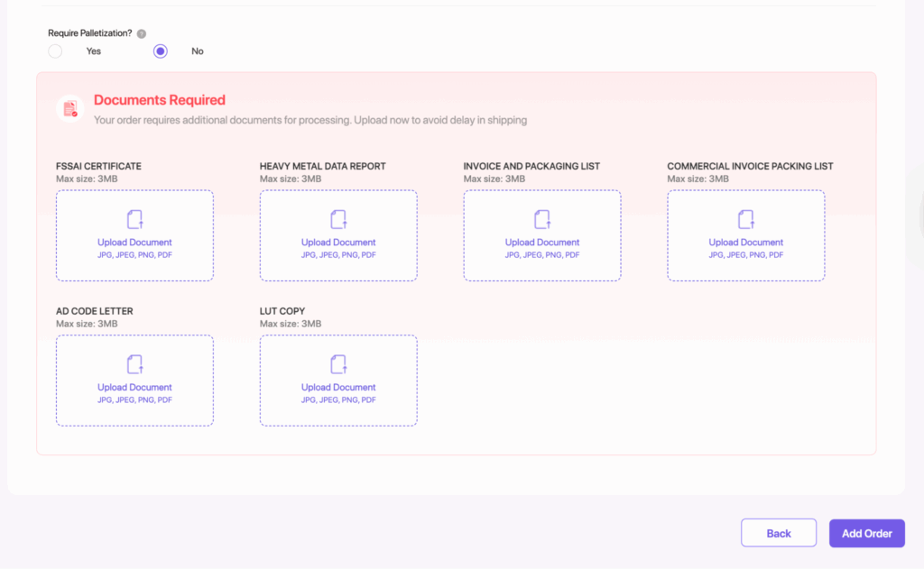Choose Upload Document for Invoice and Packaging List

tap(542, 243)
